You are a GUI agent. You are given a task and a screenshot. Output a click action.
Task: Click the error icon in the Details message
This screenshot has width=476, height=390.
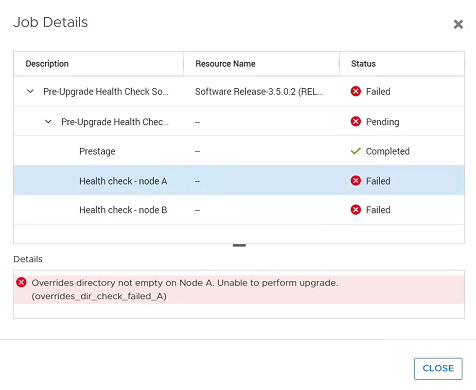(21, 283)
